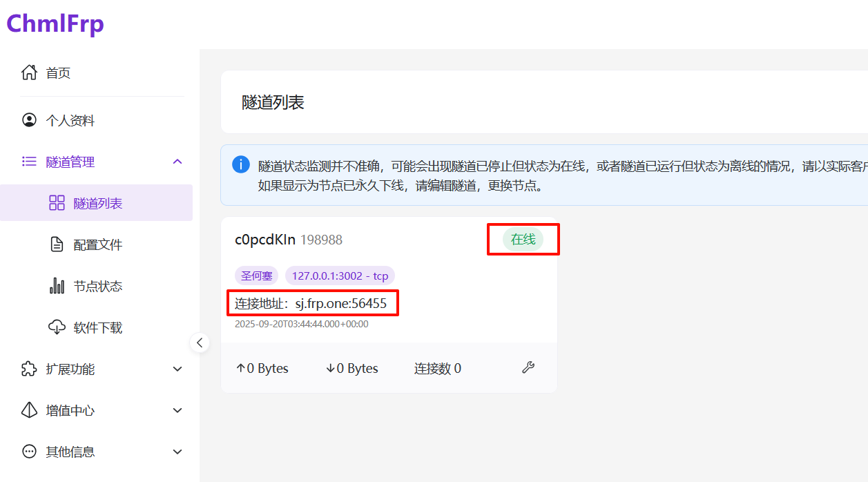Click the ChmlFrp logo link
Screen dimensions: 868x482
[55, 23]
